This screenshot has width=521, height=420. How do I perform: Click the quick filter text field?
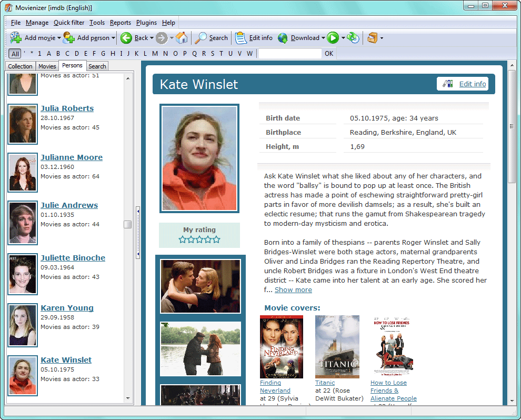(x=290, y=53)
